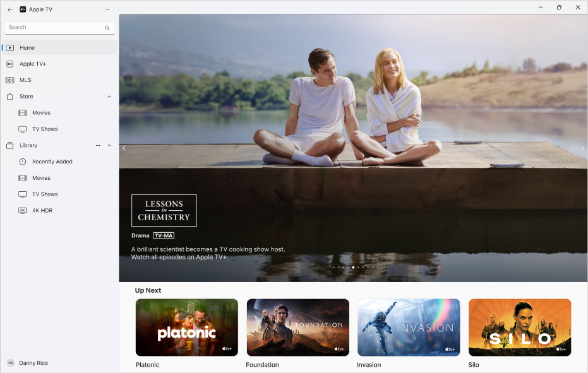Screen dimensions: 588x373
Task: Open the Recently Added library icon
Action: 23,162
